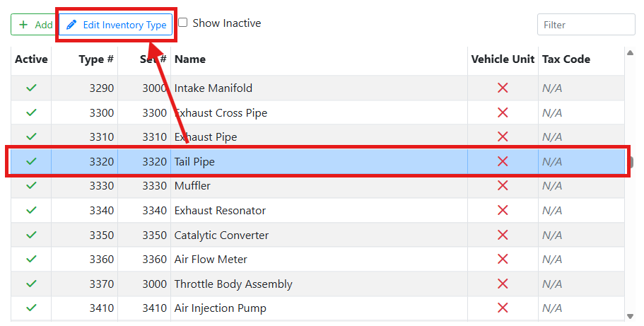The width and height of the screenshot is (644, 326).
Task: Sort by the Vehicle Unit column header
Action: pyautogui.click(x=503, y=59)
